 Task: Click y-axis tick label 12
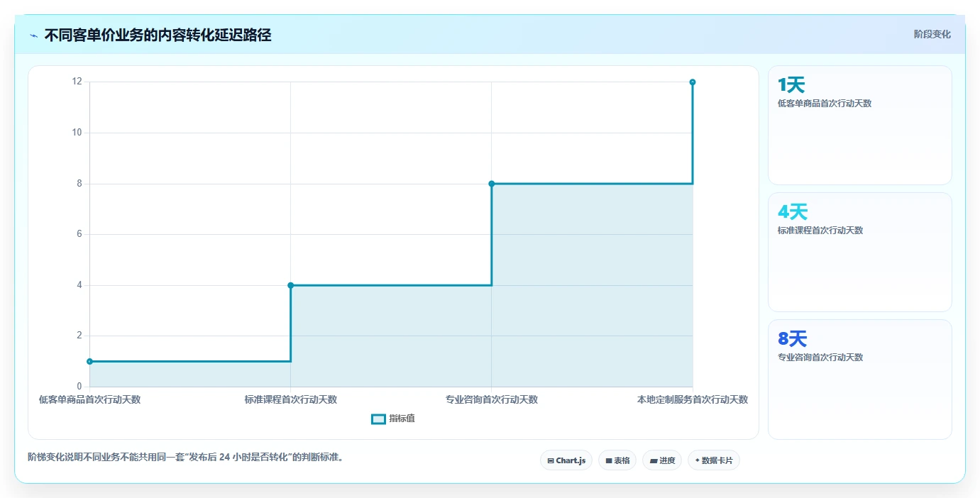(x=77, y=82)
